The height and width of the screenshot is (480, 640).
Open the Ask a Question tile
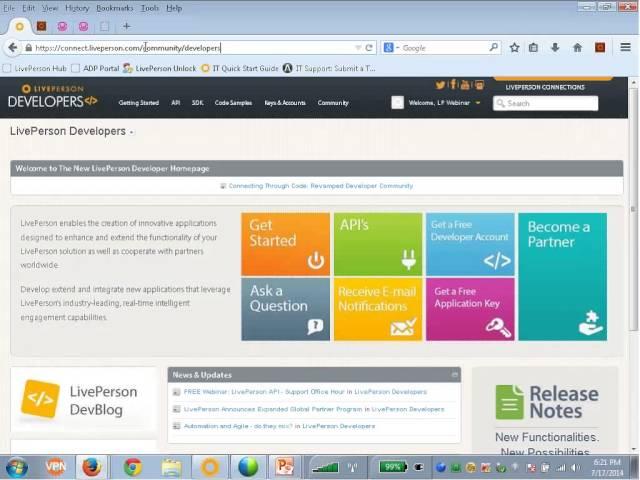[285, 309]
